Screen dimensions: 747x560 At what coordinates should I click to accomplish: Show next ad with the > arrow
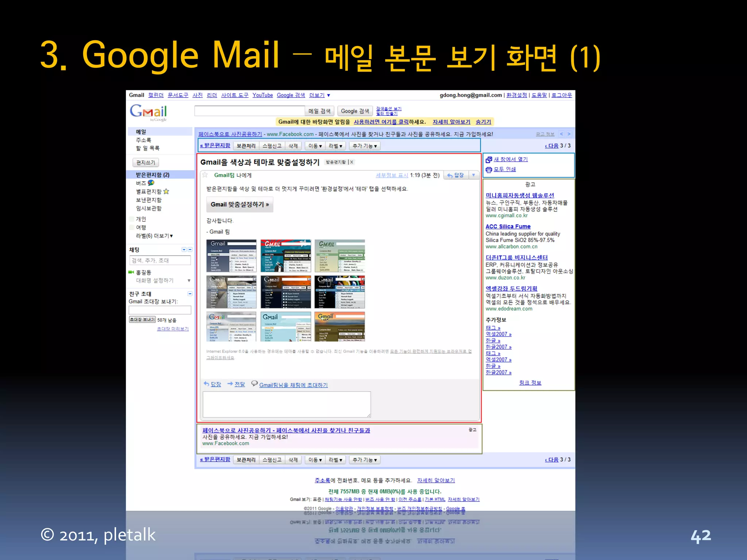[x=569, y=134]
